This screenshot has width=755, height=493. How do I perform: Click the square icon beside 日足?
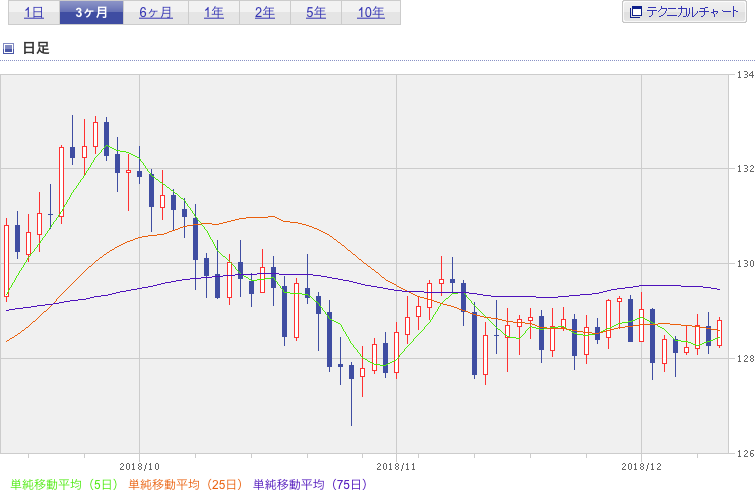point(8,48)
